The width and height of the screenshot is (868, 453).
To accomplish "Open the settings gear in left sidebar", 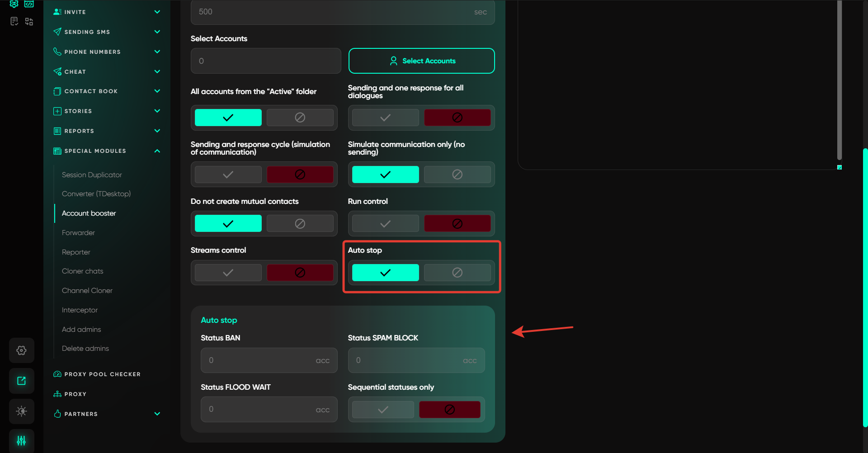I will tap(21, 350).
